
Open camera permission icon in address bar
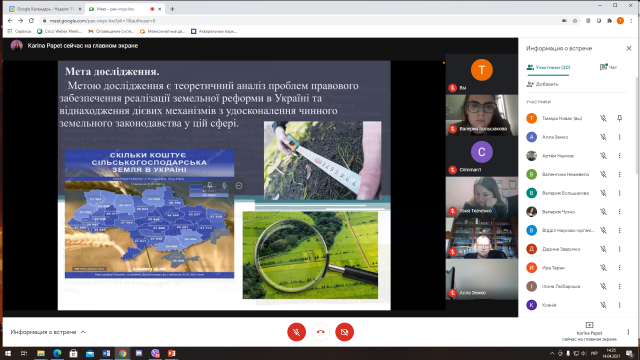[x=564, y=20]
